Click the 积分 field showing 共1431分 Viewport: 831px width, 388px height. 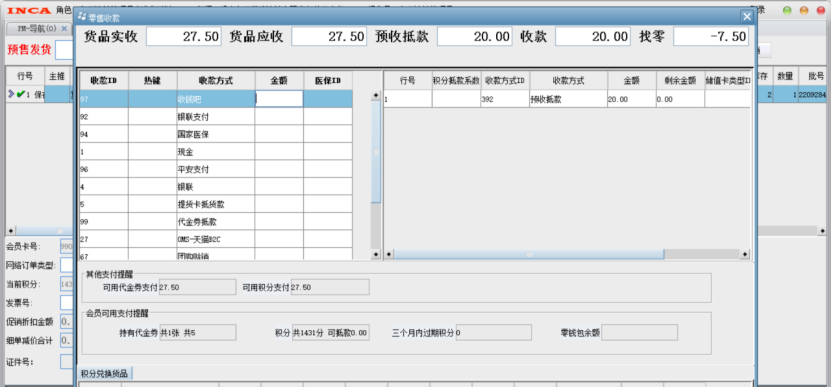tap(330, 333)
